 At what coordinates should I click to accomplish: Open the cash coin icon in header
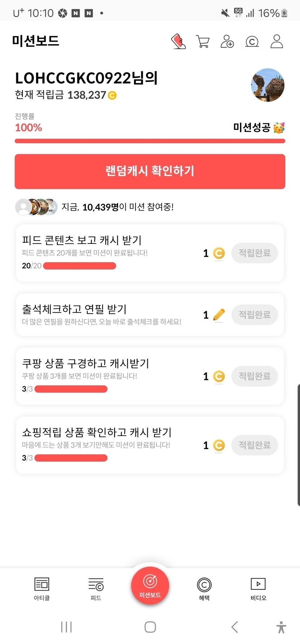[252, 42]
